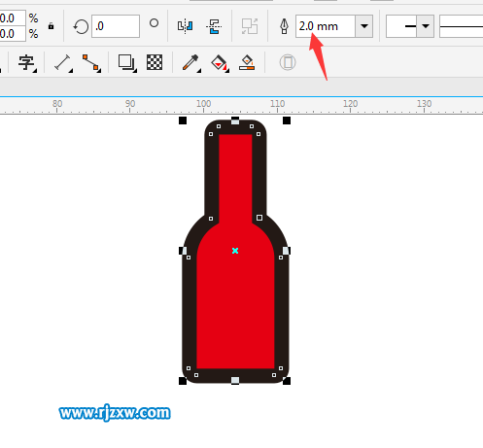Click the 2.0 mm outline width field
Viewport: 483px width, 448px height.
tap(326, 26)
